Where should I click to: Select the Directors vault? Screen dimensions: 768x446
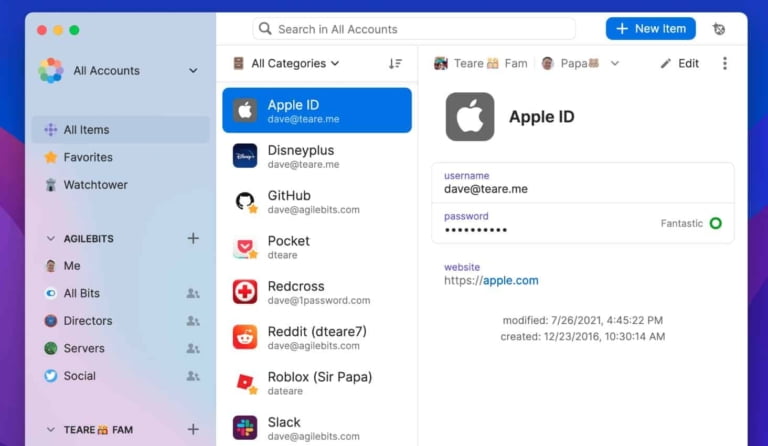120,321
